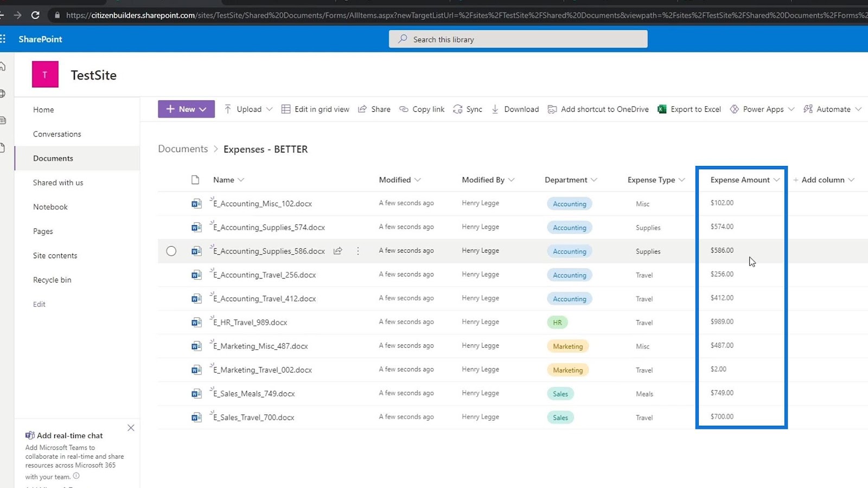Click the Copy link icon
This screenshot has width=868, height=488.
pos(404,109)
